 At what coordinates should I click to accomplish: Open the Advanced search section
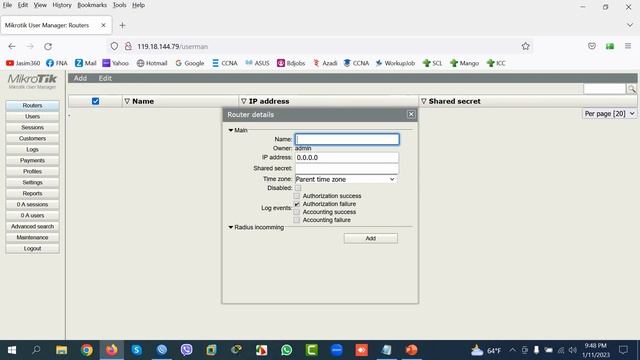click(32, 227)
